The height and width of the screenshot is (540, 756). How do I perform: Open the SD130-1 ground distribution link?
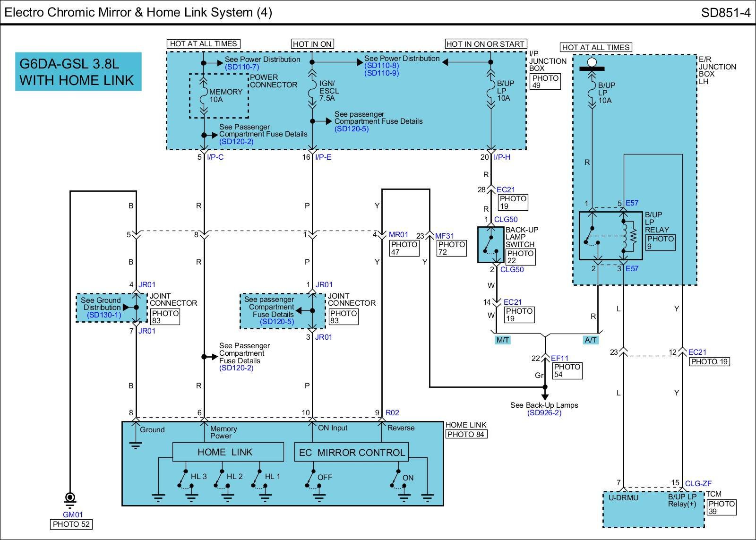coord(104,315)
